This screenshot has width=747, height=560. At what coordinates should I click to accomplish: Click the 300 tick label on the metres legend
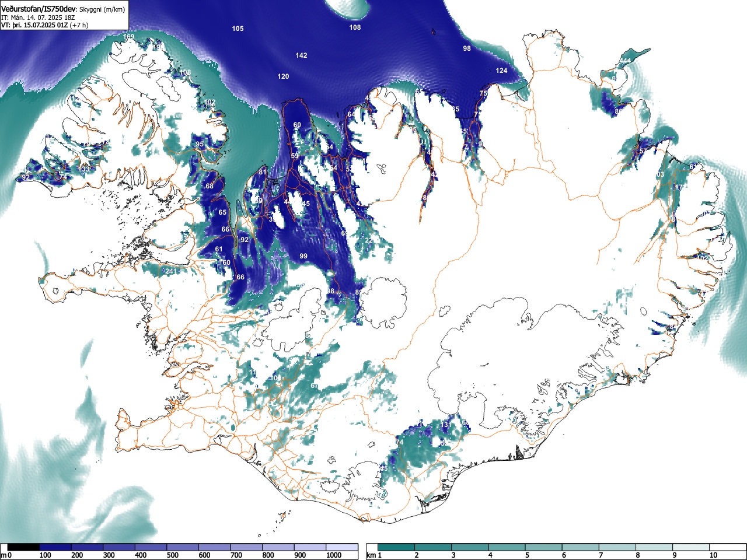point(109,555)
